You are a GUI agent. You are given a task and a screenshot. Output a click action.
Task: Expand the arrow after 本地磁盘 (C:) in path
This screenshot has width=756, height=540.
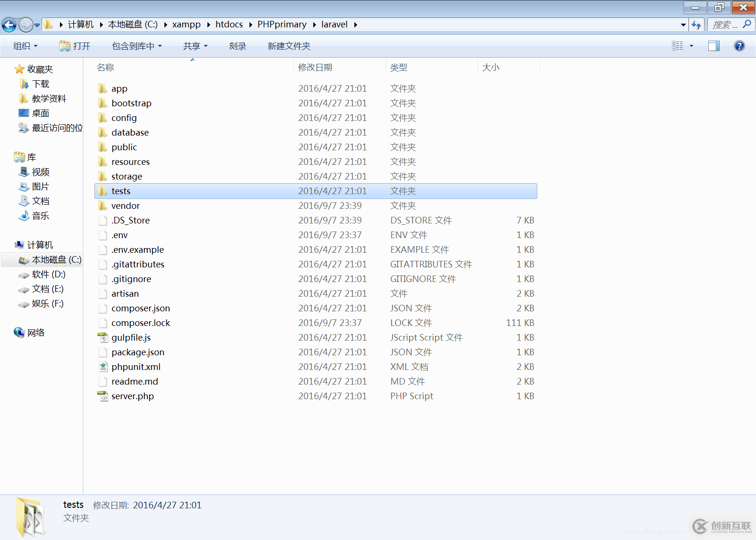pyautogui.click(x=165, y=25)
